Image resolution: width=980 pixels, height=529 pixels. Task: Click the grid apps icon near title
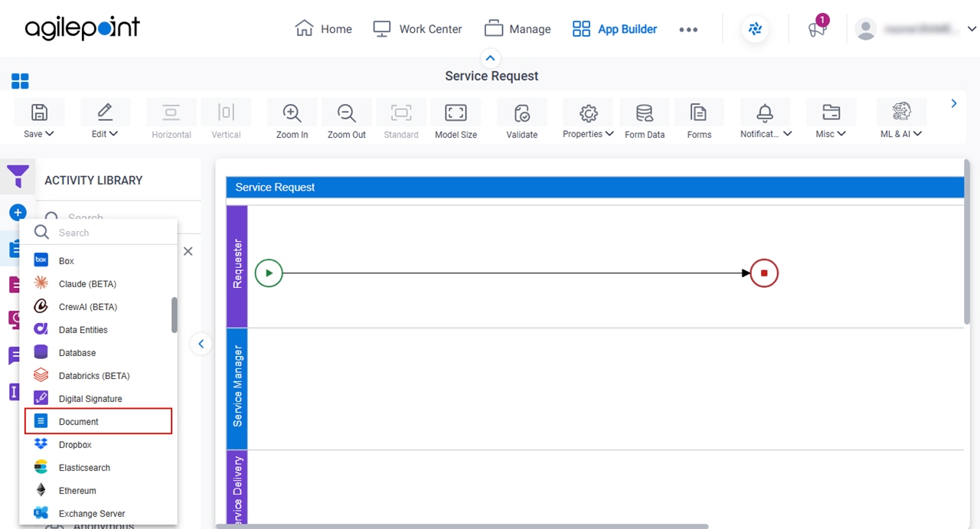(20, 81)
